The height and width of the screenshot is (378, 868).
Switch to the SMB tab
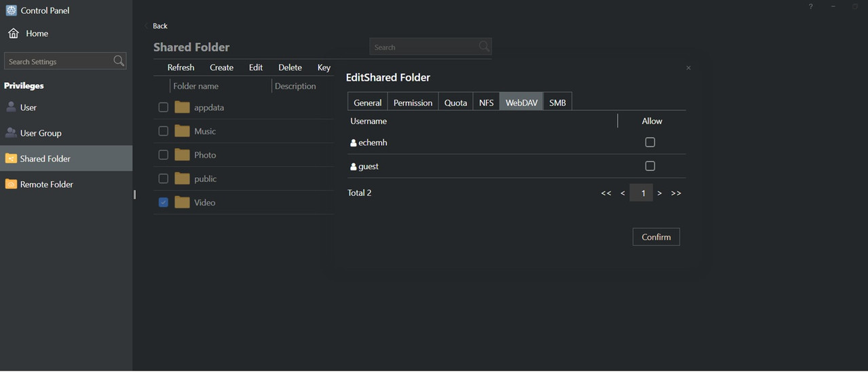[557, 102]
